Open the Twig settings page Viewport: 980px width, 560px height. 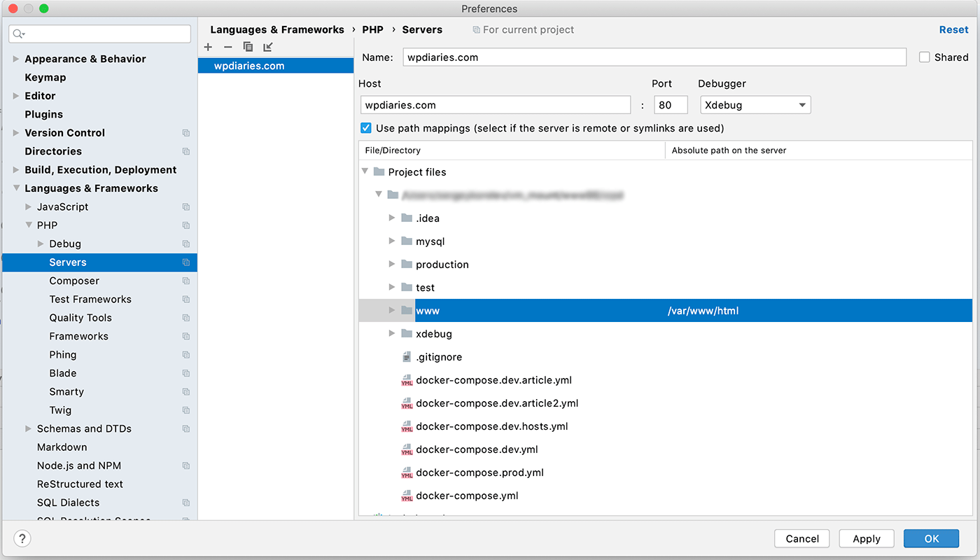tap(60, 410)
